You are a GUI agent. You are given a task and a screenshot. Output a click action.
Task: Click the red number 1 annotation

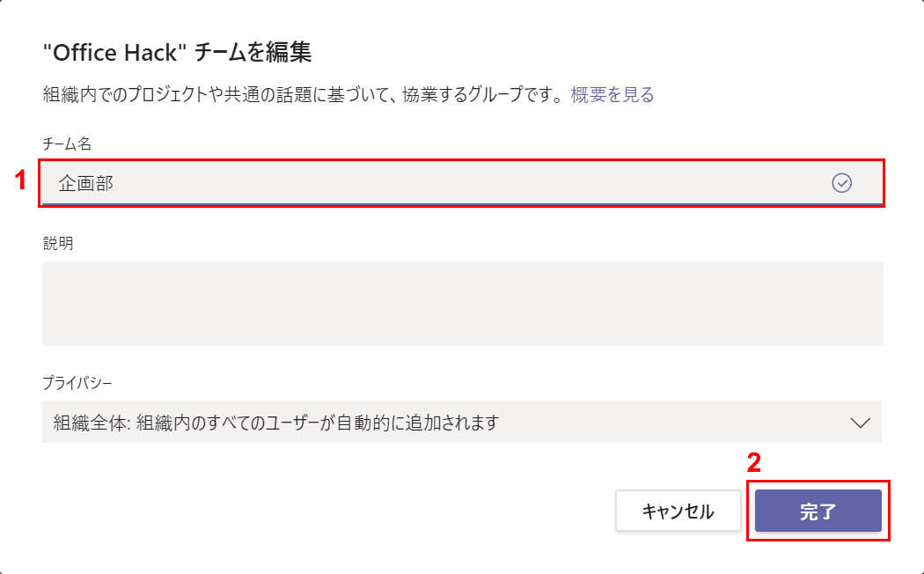(x=20, y=180)
